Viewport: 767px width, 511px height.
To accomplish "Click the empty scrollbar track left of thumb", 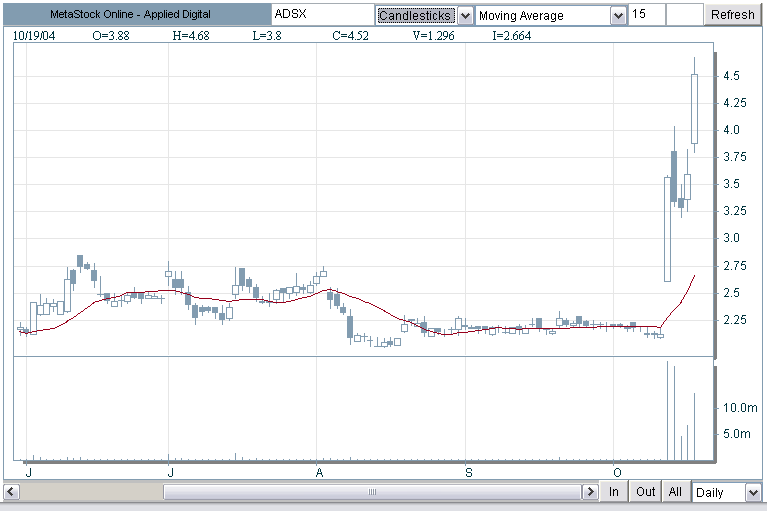I will click(91, 491).
